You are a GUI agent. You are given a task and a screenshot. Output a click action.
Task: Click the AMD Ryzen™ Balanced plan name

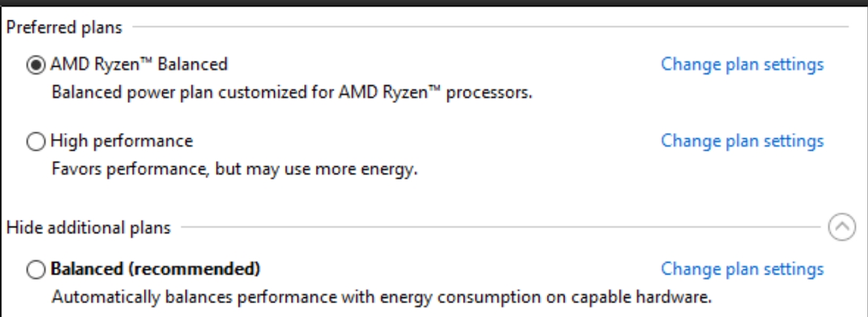tap(139, 65)
